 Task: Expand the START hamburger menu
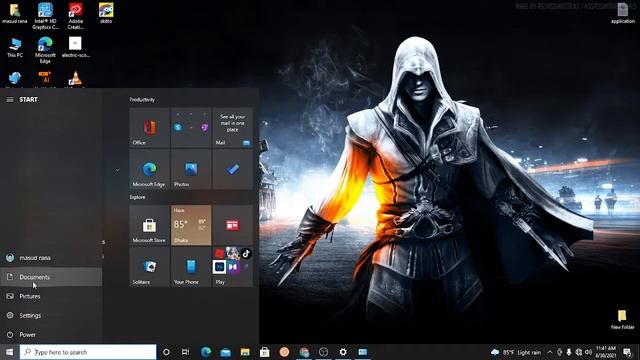pyautogui.click(x=10, y=100)
